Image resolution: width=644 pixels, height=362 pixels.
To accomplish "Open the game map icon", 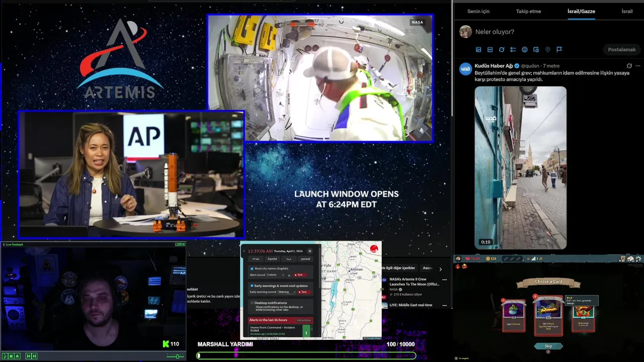I will [x=623, y=258].
